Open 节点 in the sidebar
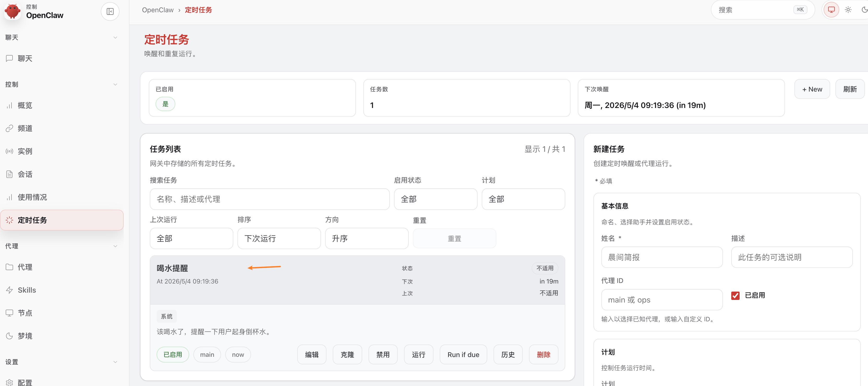Viewport: 868px width, 386px height. tap(62, 313)
